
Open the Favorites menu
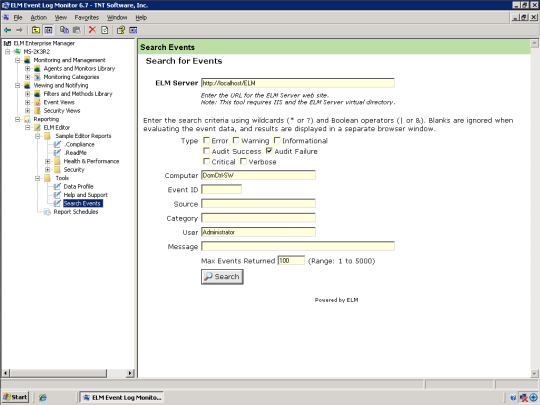pyautogui.click(x=87, y=18)
